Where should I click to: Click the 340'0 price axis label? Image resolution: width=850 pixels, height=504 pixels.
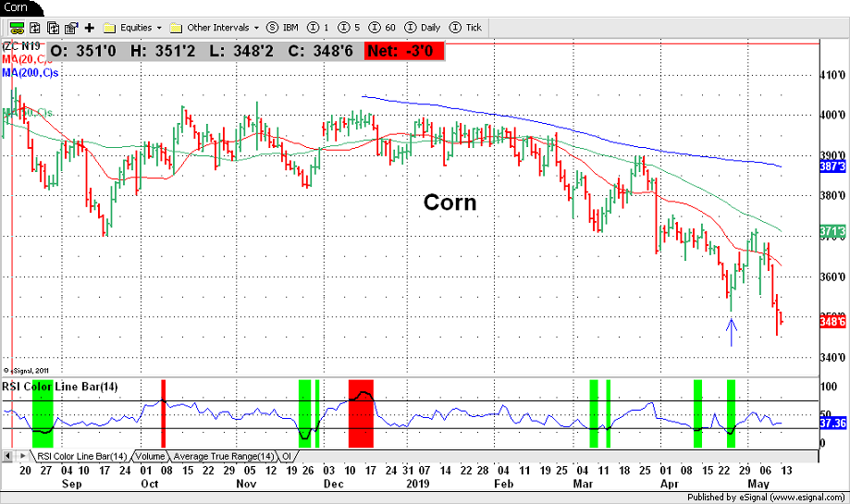[832, 357]
